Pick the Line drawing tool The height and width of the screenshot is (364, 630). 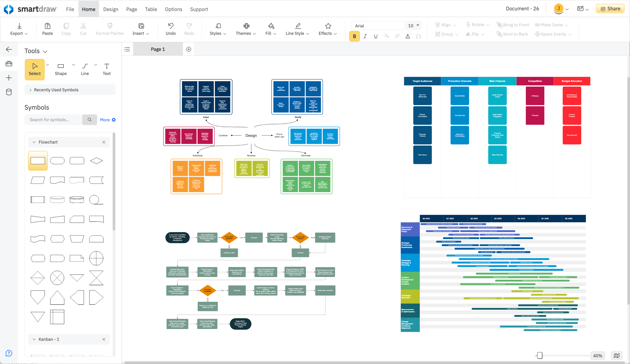tap(85, 69)
